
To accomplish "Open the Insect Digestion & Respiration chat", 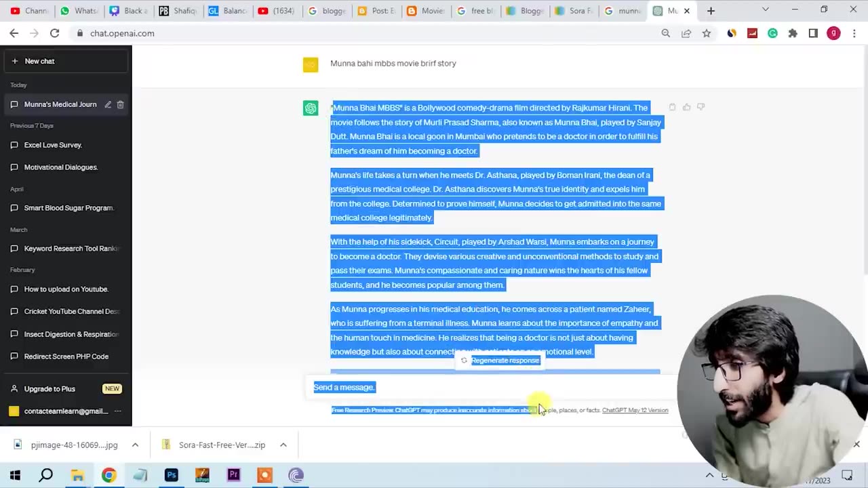I will [x=66, y=334].
